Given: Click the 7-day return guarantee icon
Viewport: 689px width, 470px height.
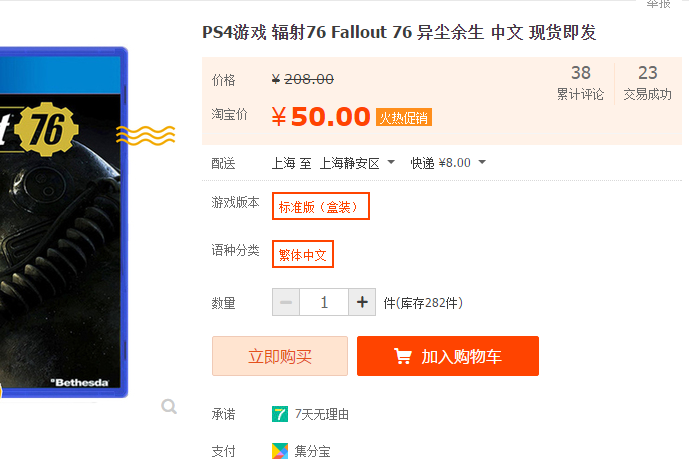Looking at the screenshot, I should (280, 414).
